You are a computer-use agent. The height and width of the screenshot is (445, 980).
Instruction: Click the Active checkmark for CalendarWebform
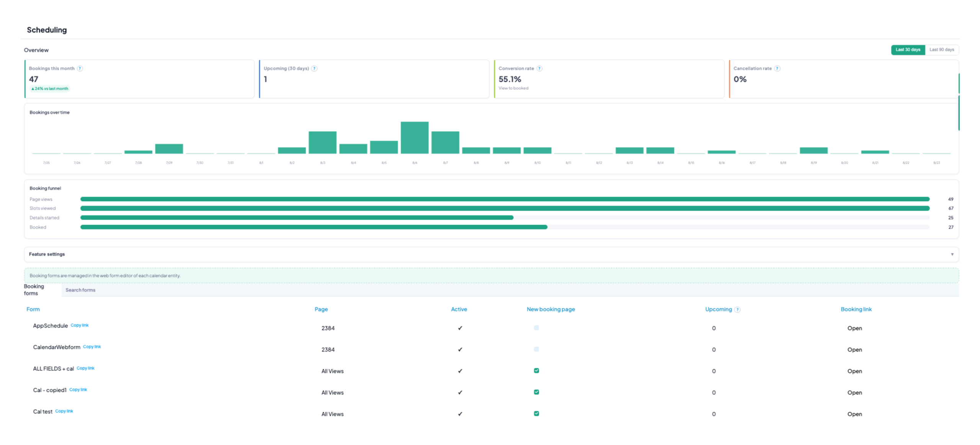pos(460,349)
